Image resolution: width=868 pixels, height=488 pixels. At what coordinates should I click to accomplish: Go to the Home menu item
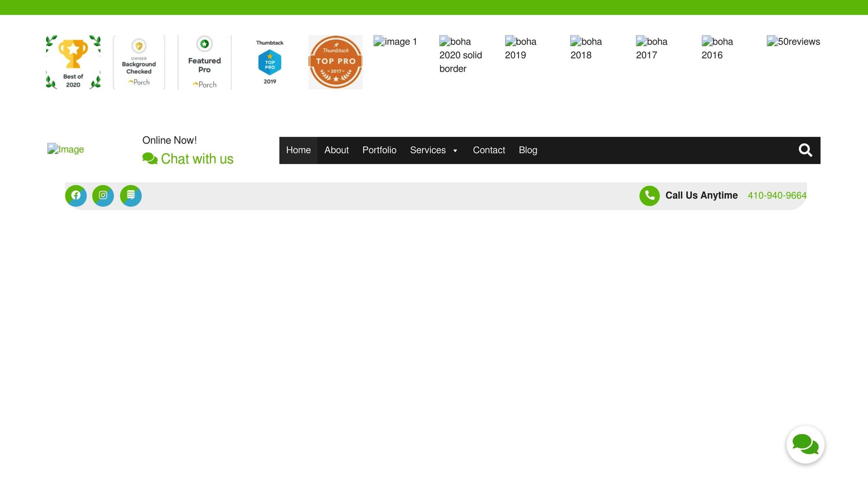coord(298,150)
